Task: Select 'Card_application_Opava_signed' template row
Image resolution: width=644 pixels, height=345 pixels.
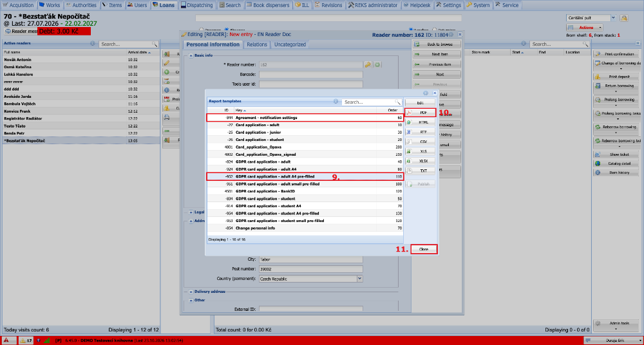Action: pyautogui.click(x=305, y=154)
